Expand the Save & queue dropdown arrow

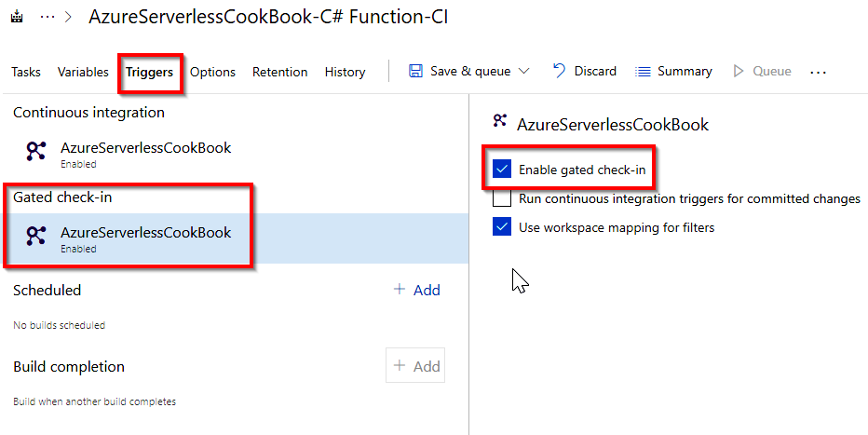pyautogui.click(x=523, y=72)
